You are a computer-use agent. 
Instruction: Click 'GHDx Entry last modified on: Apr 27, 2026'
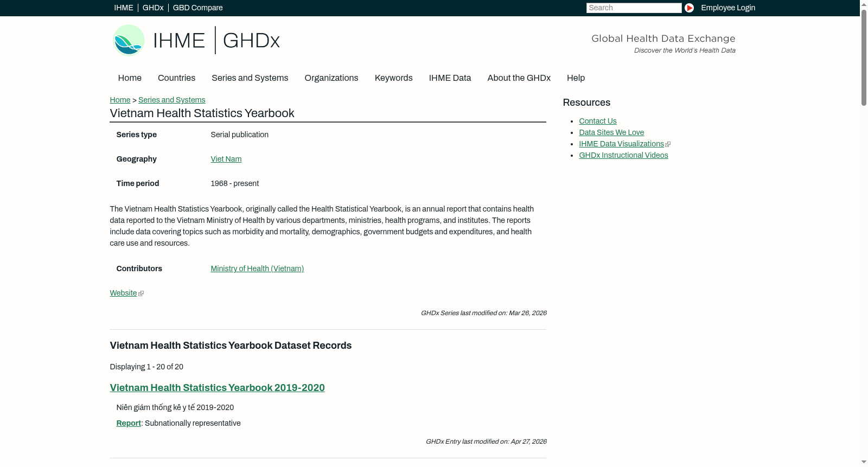pos(486,442)
